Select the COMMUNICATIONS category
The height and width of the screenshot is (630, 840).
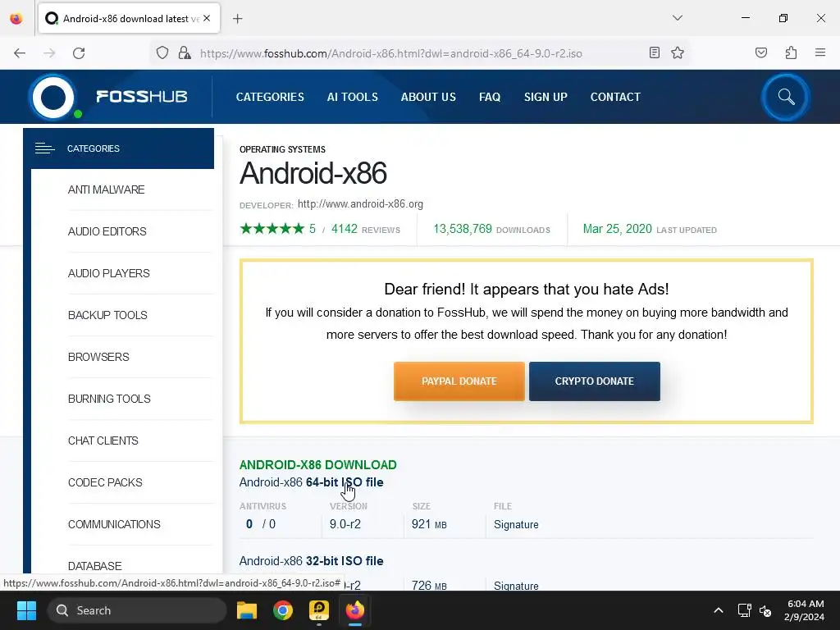[114, 524]
